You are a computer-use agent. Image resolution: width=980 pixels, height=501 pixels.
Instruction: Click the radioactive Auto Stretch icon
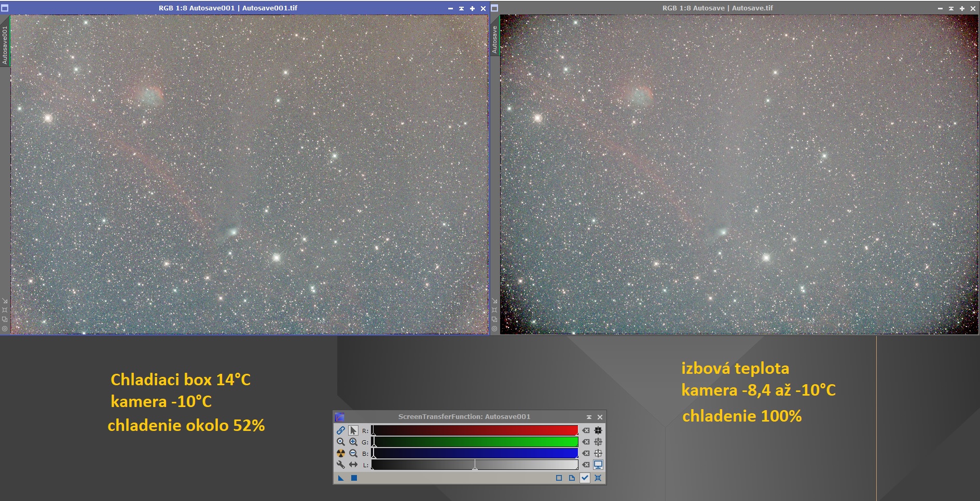(x=340, y=453)
